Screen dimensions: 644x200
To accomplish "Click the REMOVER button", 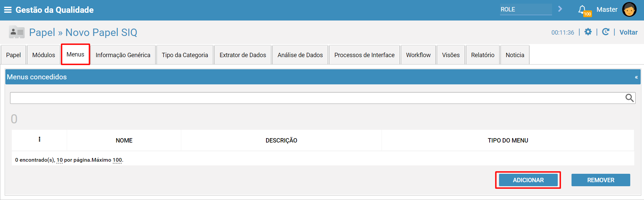I will [x=601, y=180].
